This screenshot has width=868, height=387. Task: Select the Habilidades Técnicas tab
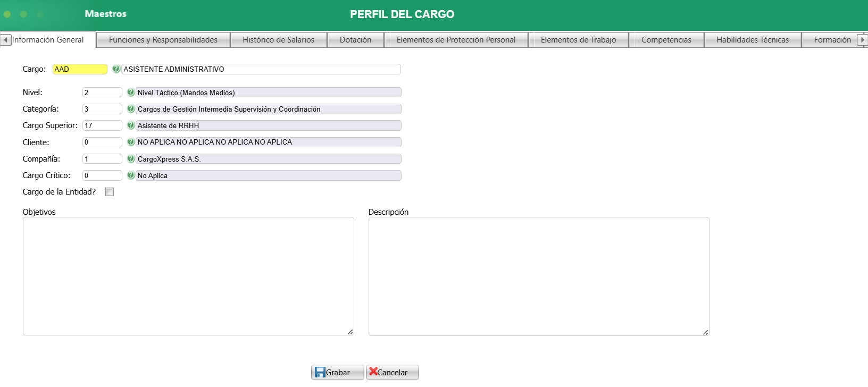pos(753,40)
